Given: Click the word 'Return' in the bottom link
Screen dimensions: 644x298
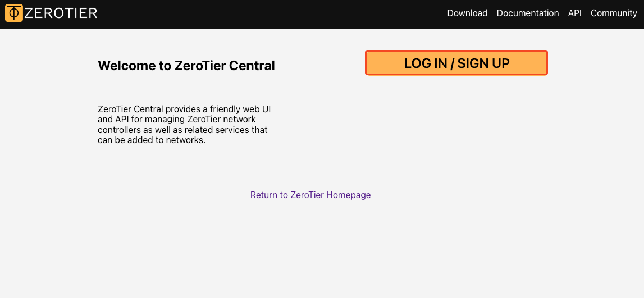Looking at the screenshot, I should (264, 195).
